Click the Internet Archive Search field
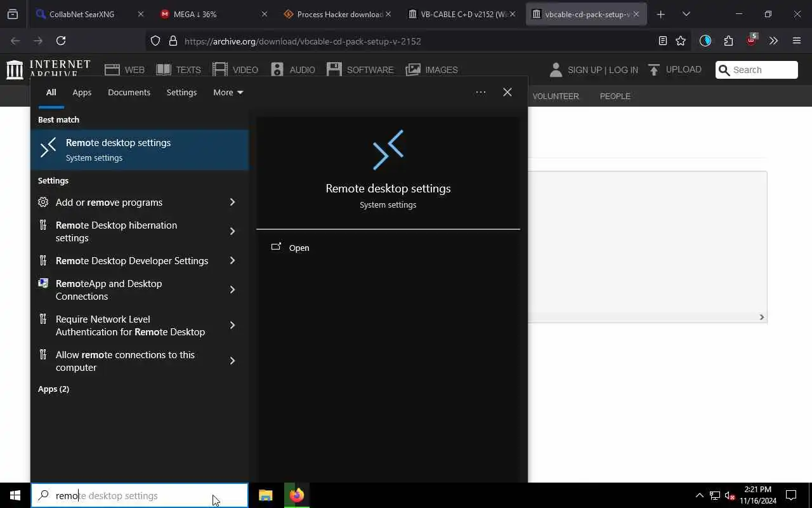812x508 pixels. click(x=757, y=70)
